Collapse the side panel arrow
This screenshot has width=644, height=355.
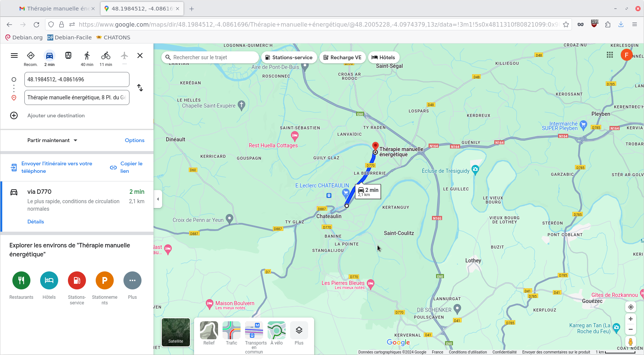click(158, 199)
